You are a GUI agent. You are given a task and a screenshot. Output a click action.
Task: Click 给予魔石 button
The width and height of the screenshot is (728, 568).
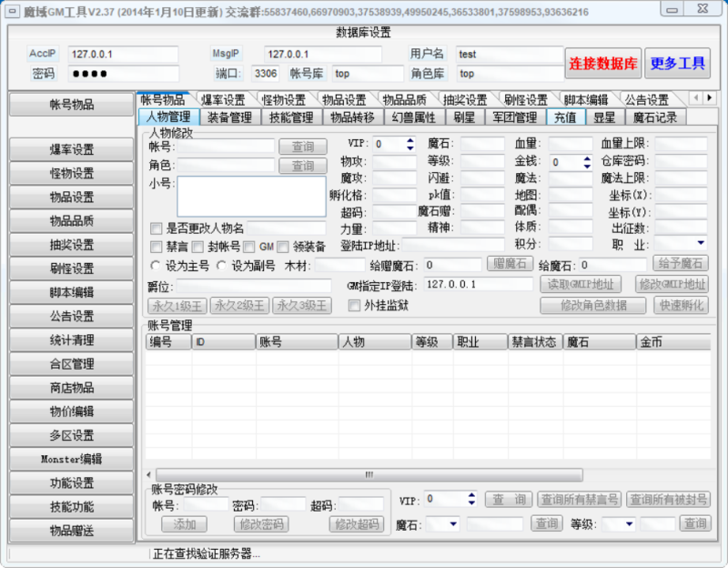coord(680,263)
